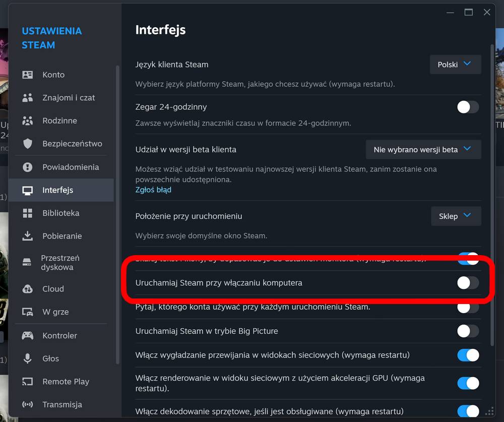Toggle the Zegar 24-godzinny switch
Image resolution: width=504 pixels, height=422 pixels.
click(x=468, y=107)
